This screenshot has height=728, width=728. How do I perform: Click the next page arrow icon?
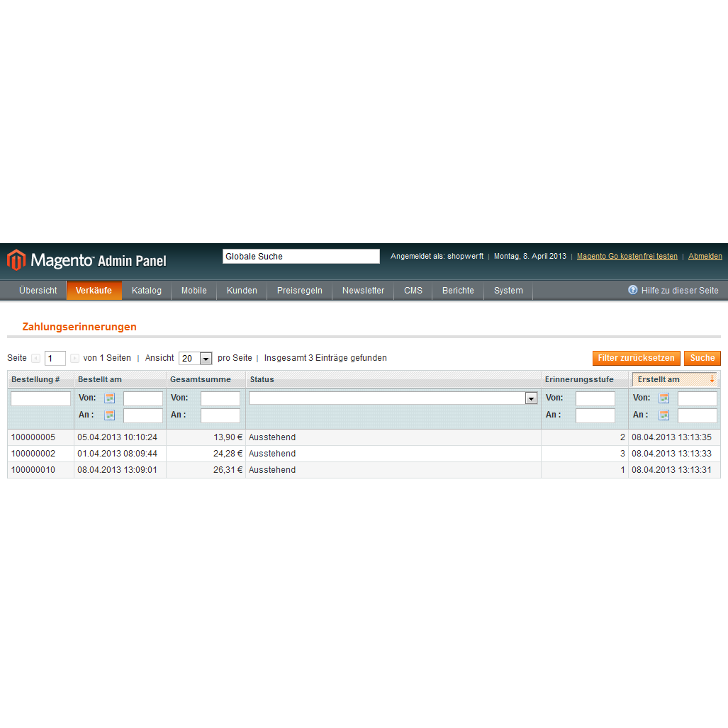tap(74, 359)
